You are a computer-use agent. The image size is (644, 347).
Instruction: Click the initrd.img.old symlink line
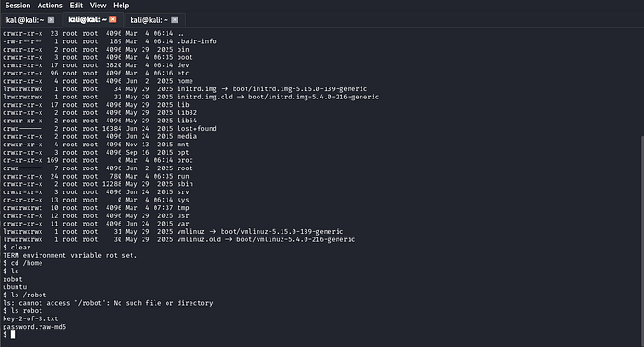[191, 97]
